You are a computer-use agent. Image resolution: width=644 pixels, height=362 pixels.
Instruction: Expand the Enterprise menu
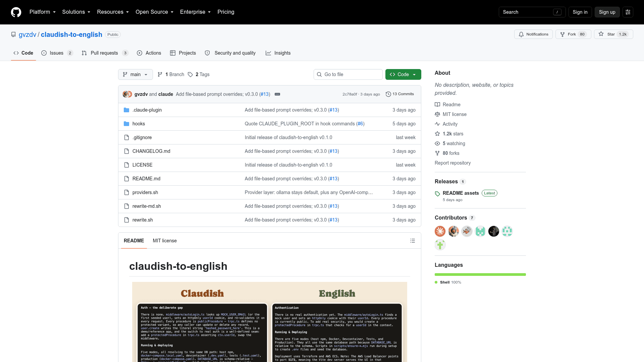196,12
